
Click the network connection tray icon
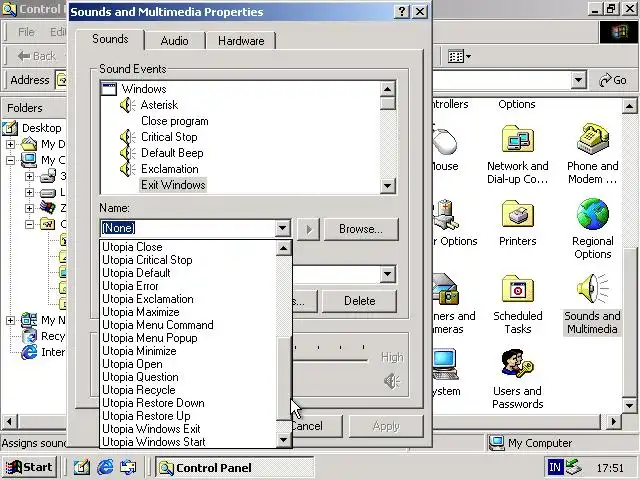[574, 467]
